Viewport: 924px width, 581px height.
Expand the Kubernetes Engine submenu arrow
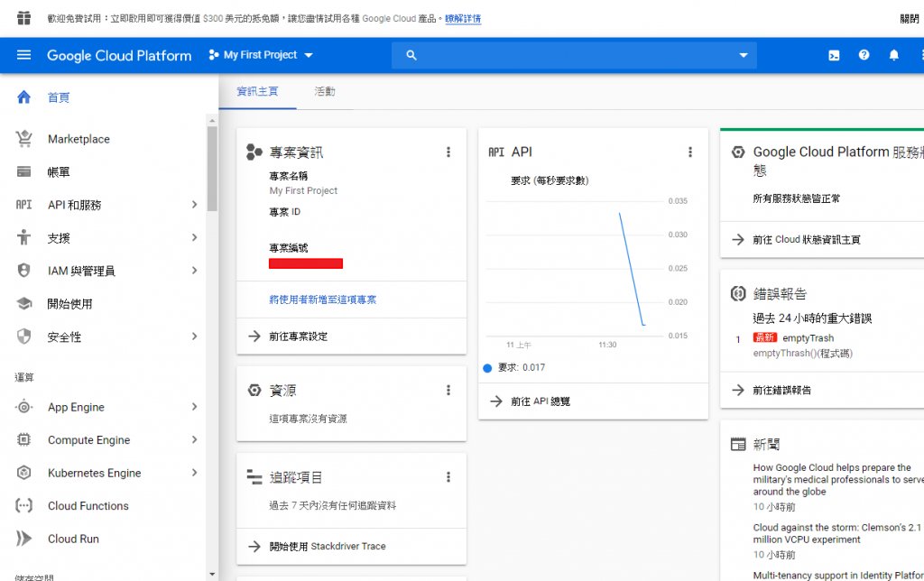point(195,473)
